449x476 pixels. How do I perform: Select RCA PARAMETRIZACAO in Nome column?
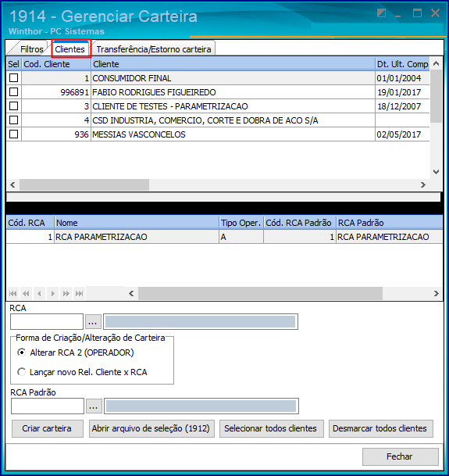pos(137,237)
